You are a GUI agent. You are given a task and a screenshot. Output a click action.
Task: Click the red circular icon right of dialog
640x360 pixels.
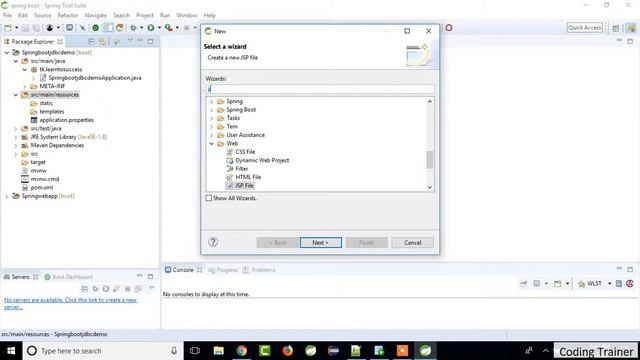click(x=449, y=28)
